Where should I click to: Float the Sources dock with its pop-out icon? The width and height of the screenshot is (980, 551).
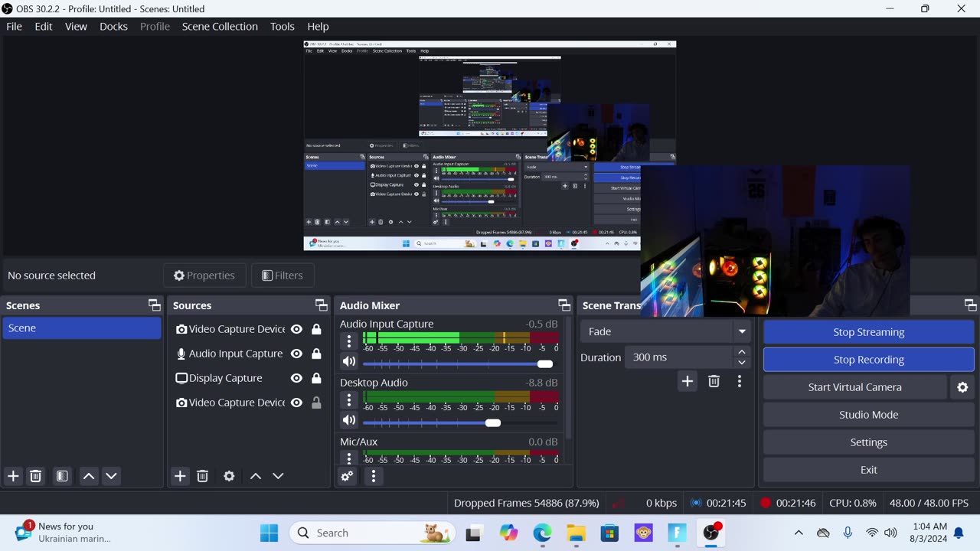[x=322, y=305]
